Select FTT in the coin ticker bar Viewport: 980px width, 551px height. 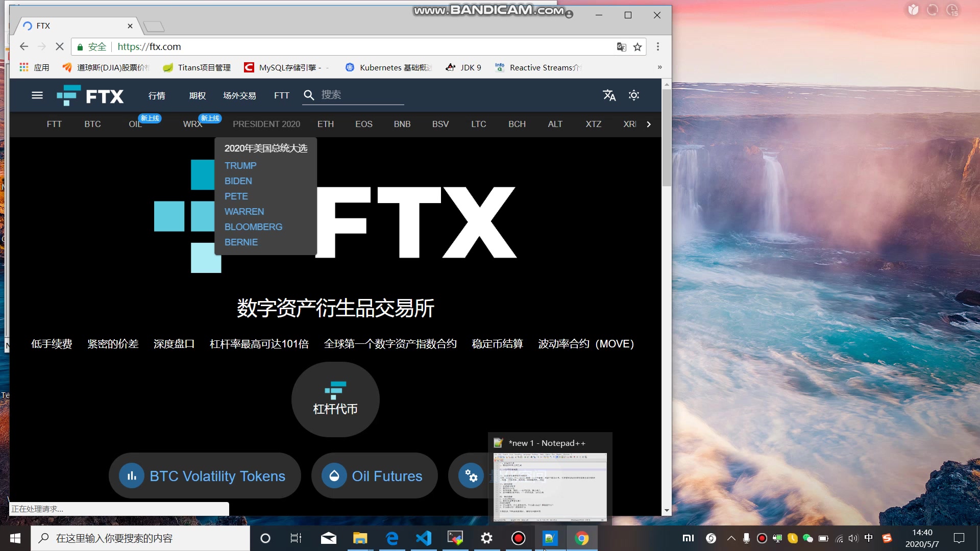(x=54, y=124)
